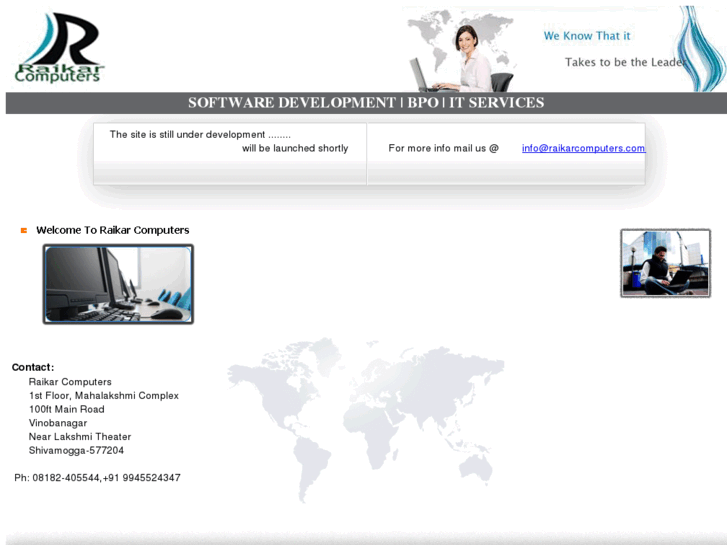
Task: Click the "SOFTWARE DEVELOPMENT | BPO | IT SERVICES" banner
Action: (366, 103)
